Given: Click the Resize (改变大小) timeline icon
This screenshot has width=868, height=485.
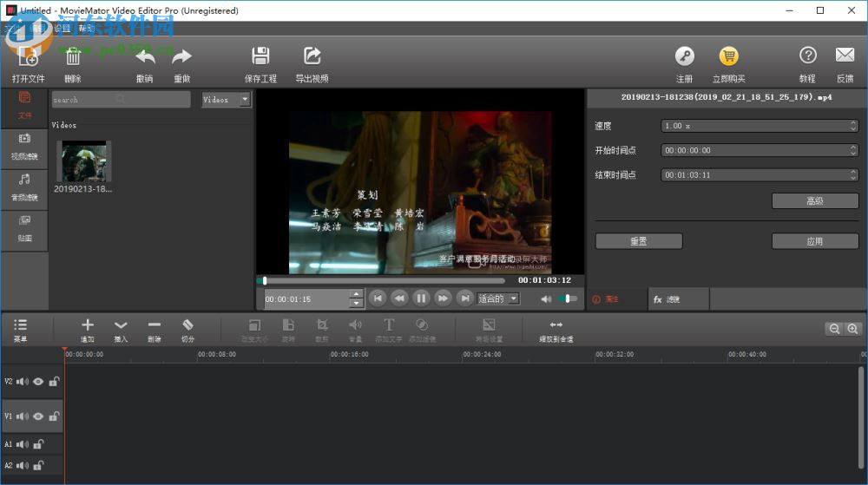Looking at the screenshot, I should (254, 325).
